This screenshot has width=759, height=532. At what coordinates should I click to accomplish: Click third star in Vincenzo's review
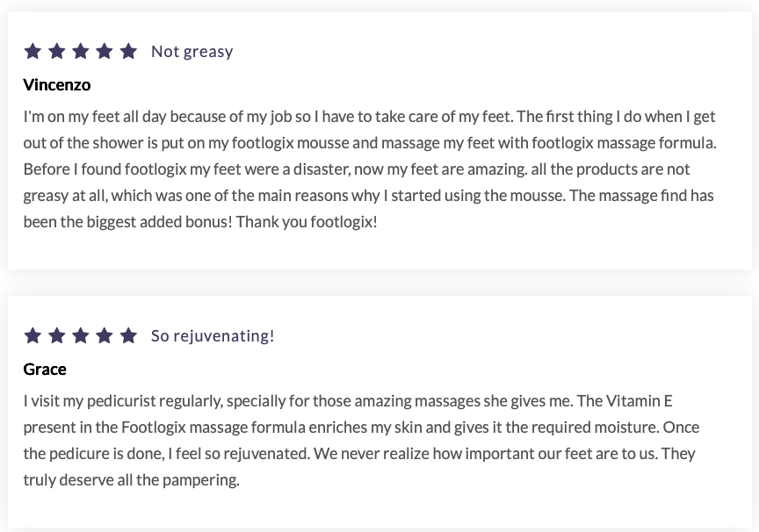click(x=80, y=51)
